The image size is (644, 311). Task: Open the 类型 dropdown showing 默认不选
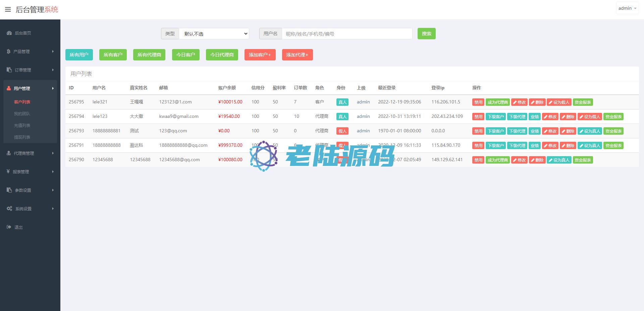click(214, 34)
